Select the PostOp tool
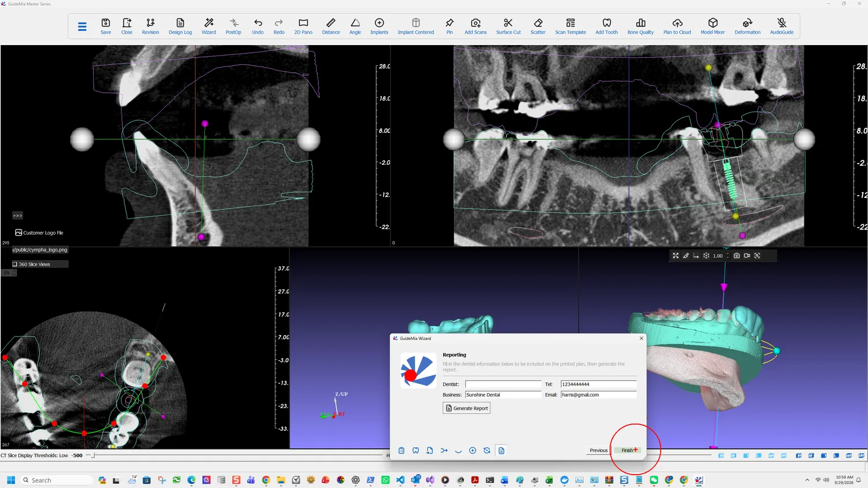 [x=233, y=26]
